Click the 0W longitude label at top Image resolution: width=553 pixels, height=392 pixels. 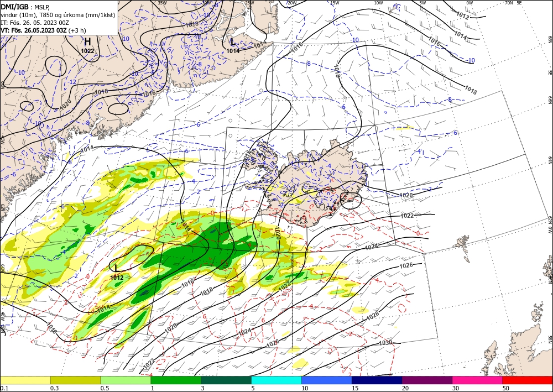tap(469, 3)
